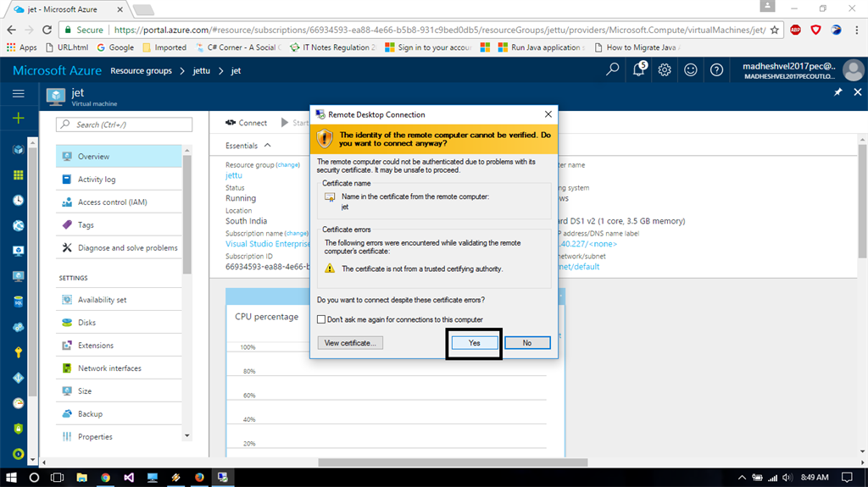868x487 pixels.
Task: Click No in Remote Desktop Connection dialog
Action: (x=527, y=343)
